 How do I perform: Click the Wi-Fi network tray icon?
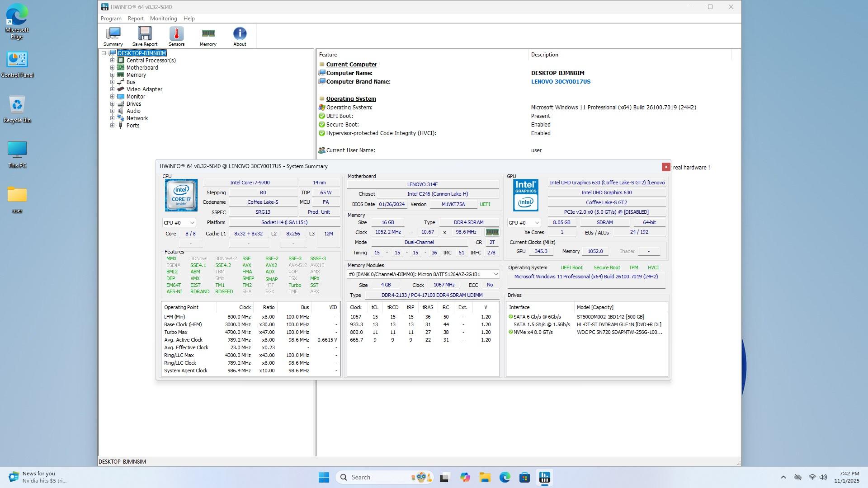pyautogui.click(x=812, y=477)
